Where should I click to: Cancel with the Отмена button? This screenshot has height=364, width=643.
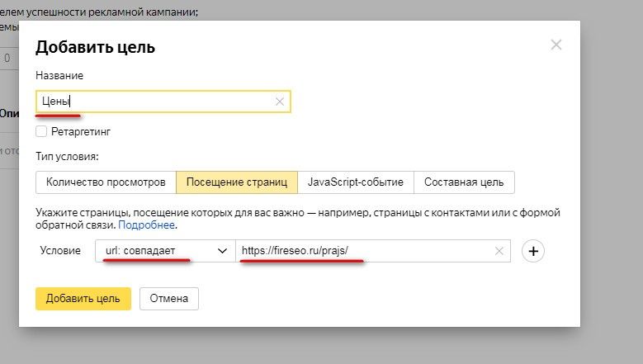(x=169, y=298)
